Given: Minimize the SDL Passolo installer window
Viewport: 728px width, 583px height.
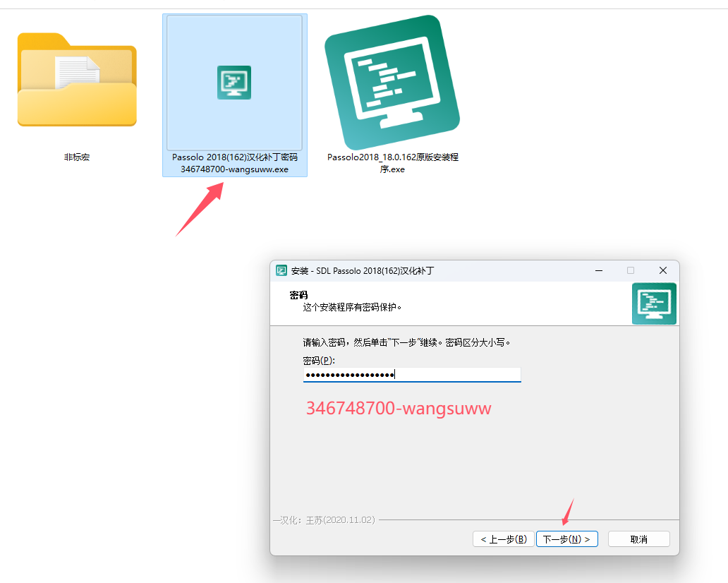Looking at the screenshot, I should (599, 270).
